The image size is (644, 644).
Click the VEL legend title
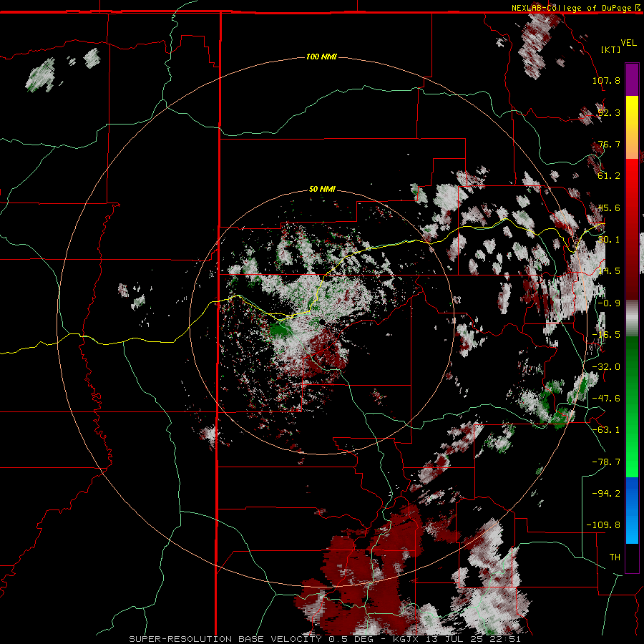coord(628,43)
